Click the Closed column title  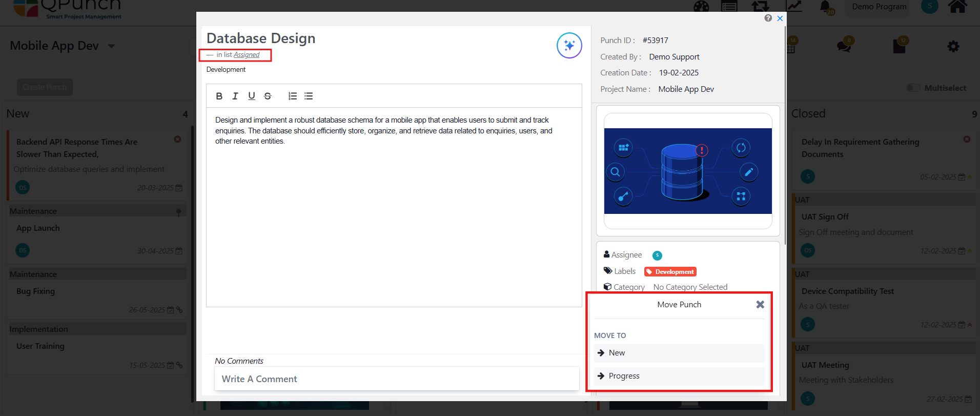click(x=808, y=113)
